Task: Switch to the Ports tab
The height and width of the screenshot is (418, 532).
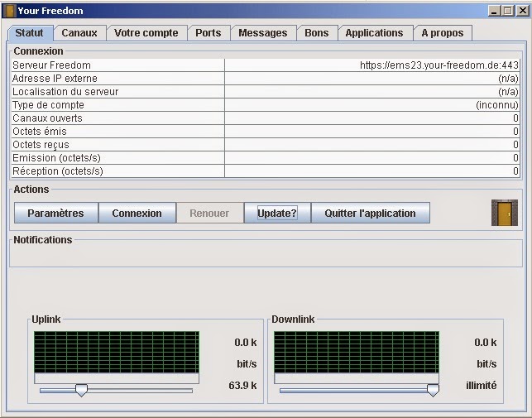Action: pyautogui.click(x=208, y=33)
